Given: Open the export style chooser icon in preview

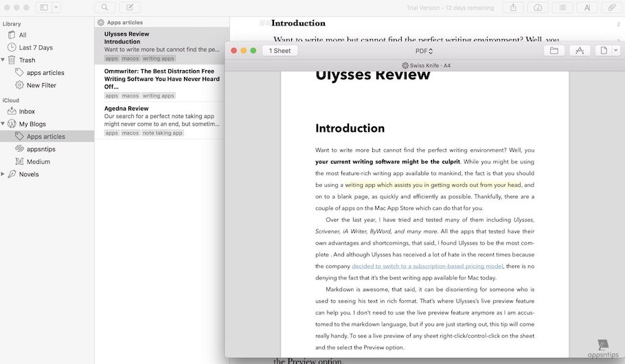Looking at the screenshot, I should (580, 51).
